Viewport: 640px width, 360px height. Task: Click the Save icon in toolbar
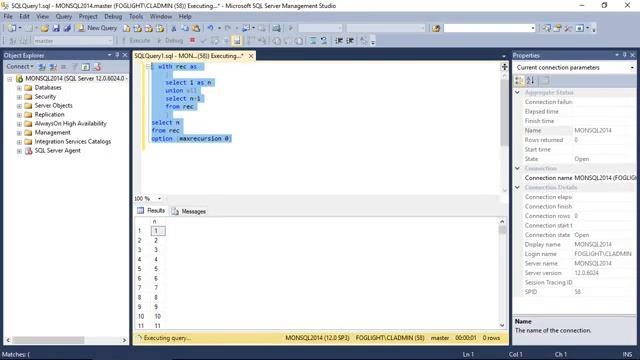pos(56,28)
